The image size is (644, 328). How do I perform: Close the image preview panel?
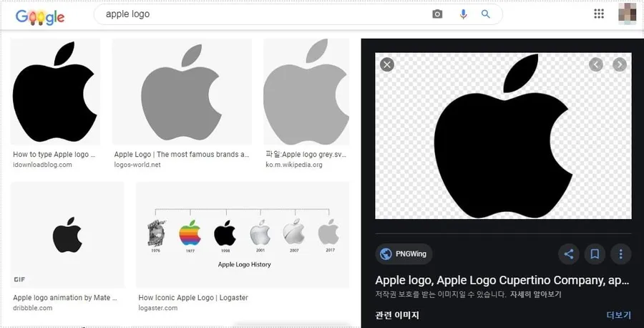387,64
